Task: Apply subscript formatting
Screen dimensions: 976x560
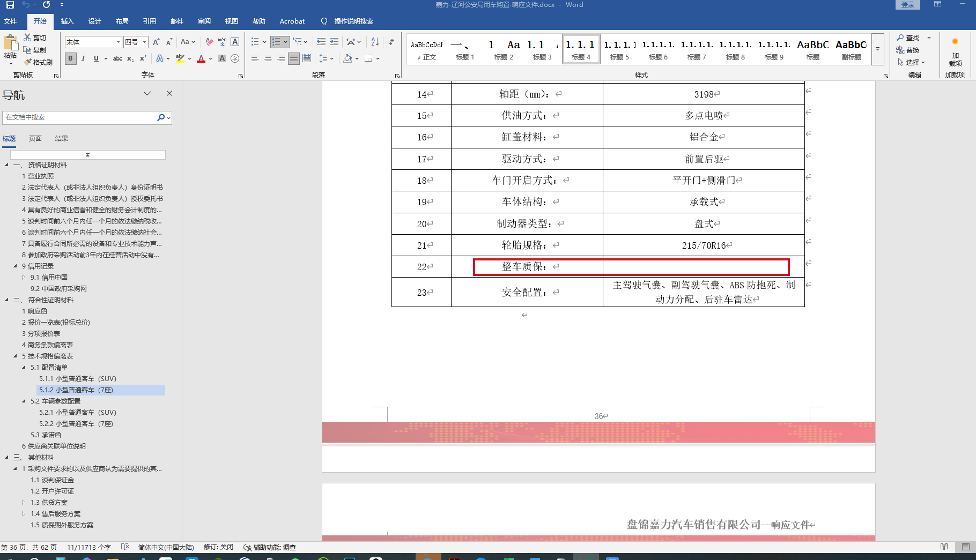Action: [x=130, y=58]
